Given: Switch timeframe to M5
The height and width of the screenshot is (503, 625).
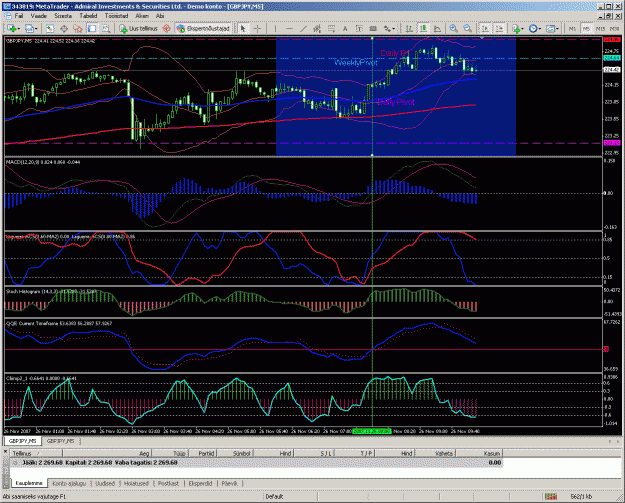Looking at the screenshot, I should 586,29.
